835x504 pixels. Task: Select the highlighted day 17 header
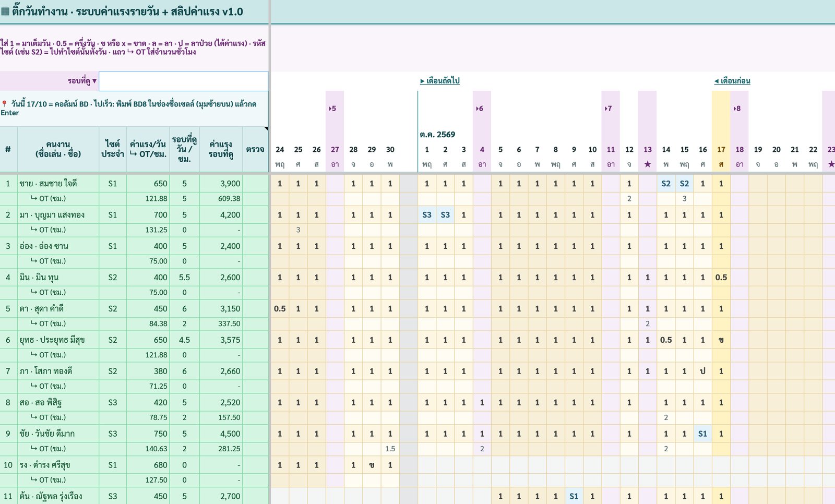pyautogui.click(x=721, y=149)
